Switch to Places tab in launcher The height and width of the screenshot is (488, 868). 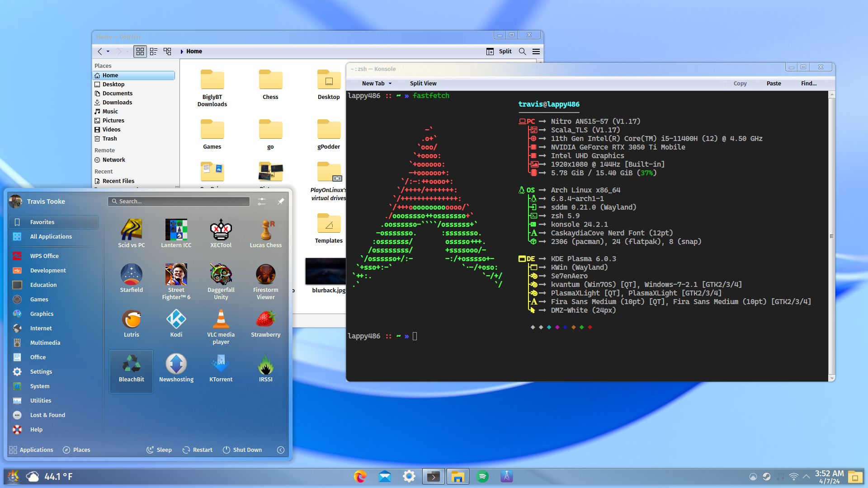point(76,450)
